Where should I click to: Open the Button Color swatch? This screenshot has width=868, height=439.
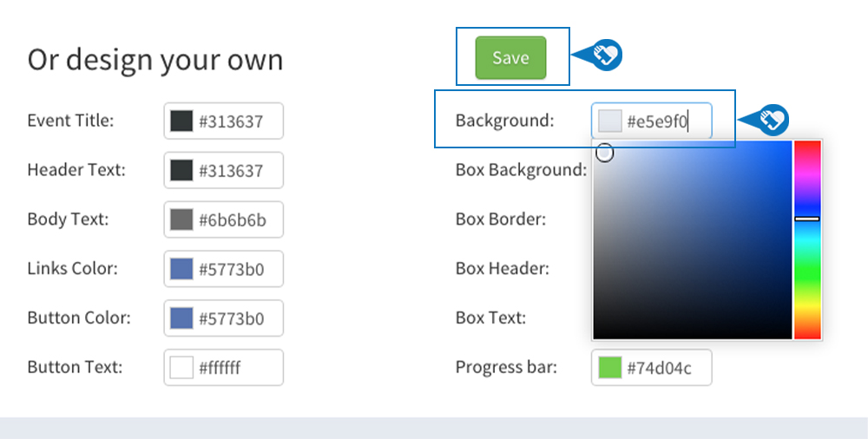(x=181, y=318)
